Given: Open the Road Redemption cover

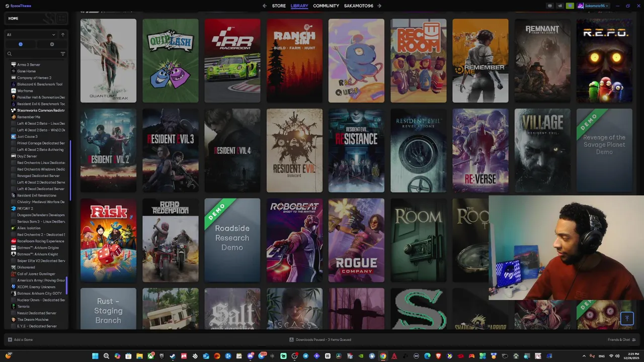Looking at the screenshot, I should coord(171,240).
